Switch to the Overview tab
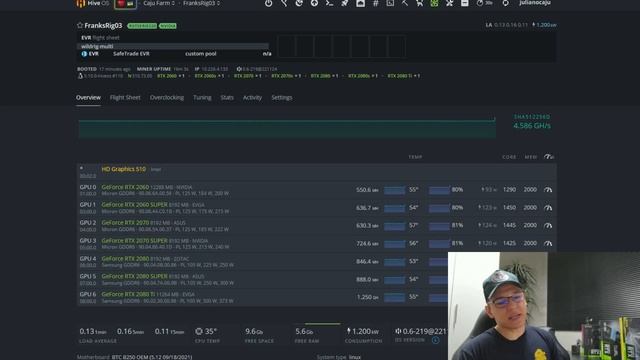Screen dimensions: 640x360 point(88,98)
